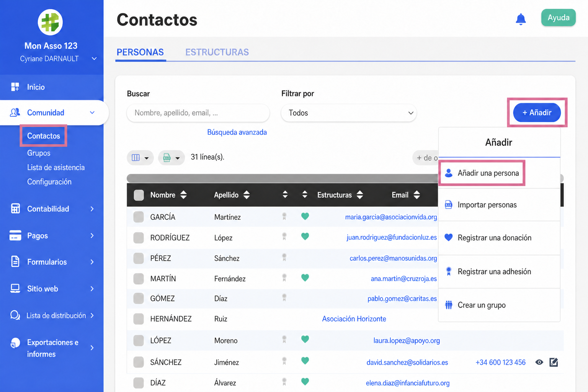Click the Sitio web laptop icon
This screenshot has width=588, height=392.
click(x=15, y=289)
